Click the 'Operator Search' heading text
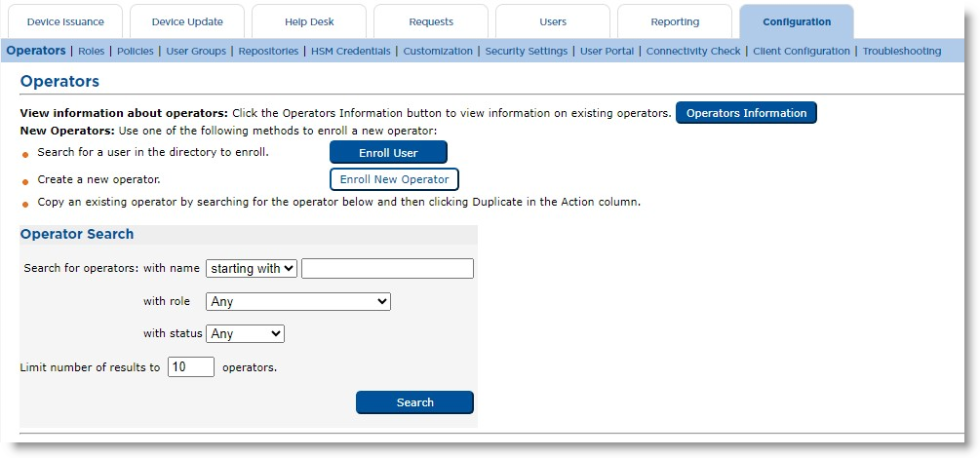 pyautogui.click(x=77, y=234)
